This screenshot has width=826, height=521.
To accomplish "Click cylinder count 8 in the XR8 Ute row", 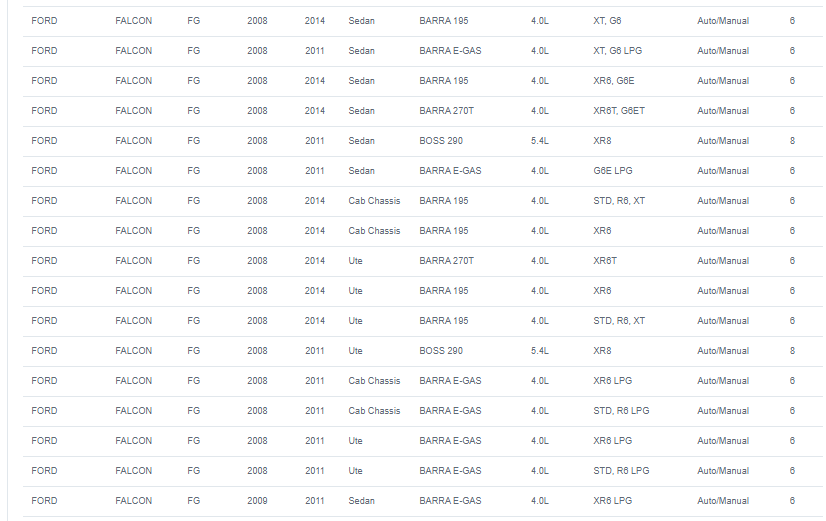I will [x=792, y=351].
